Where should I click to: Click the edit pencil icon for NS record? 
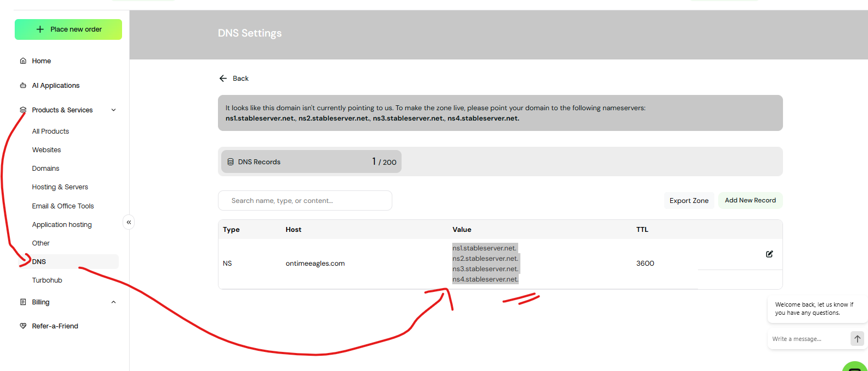coord(769,254)
